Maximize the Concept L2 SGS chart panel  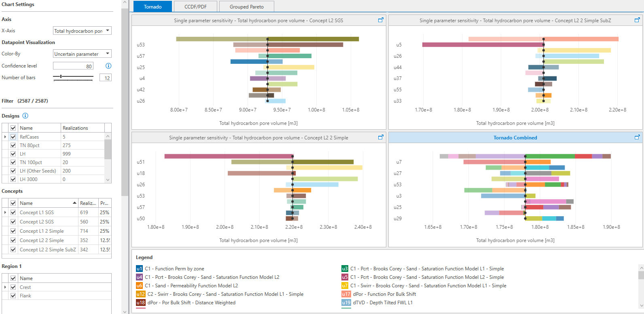(x=380, y=20)
